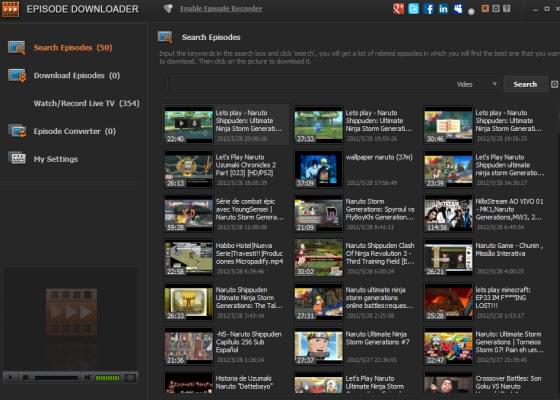The width and height of the screenshot is (560, 400).
Task: Open Download Episodes section
Action: click(77, 75)
